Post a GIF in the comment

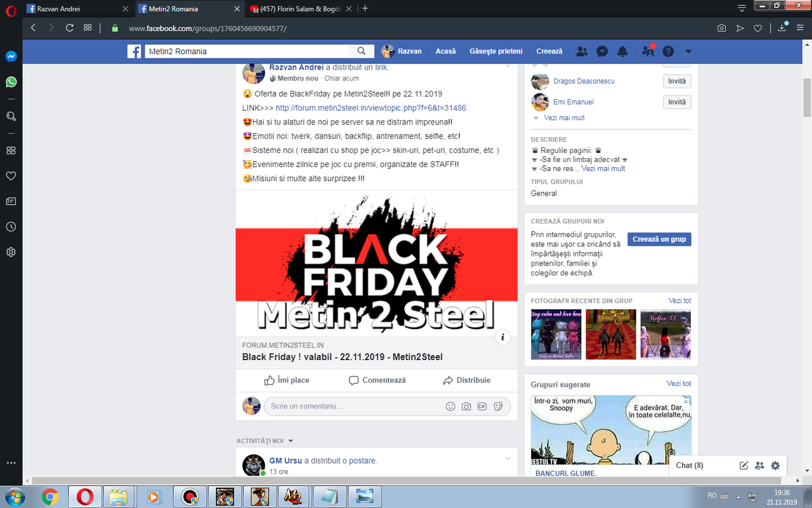[482, 406]
